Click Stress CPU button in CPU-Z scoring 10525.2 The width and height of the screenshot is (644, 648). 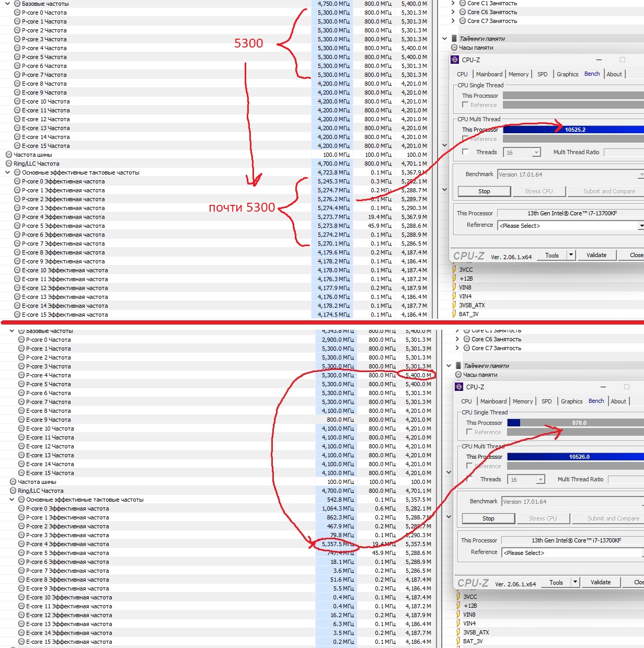point(539,191)
